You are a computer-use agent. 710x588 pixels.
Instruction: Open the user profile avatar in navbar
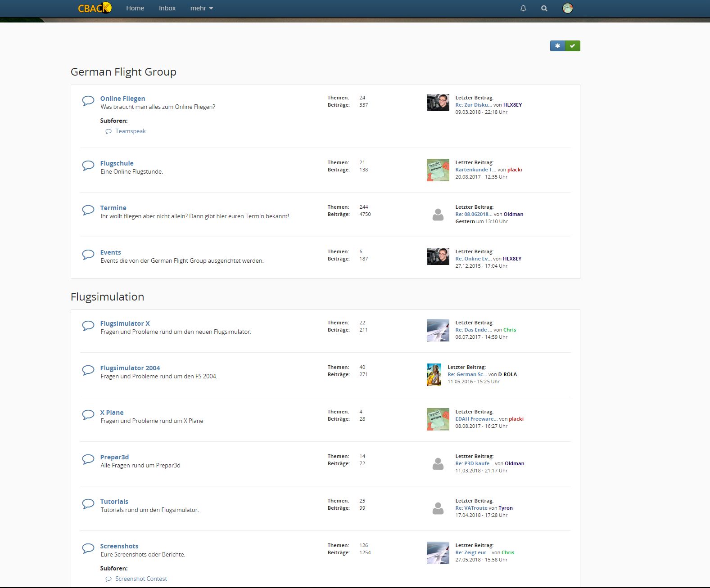(x=568, y=8)
